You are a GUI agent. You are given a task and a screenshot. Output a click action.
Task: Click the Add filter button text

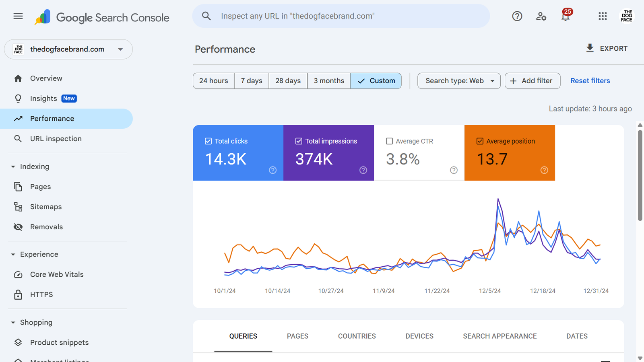coord(537,81)
